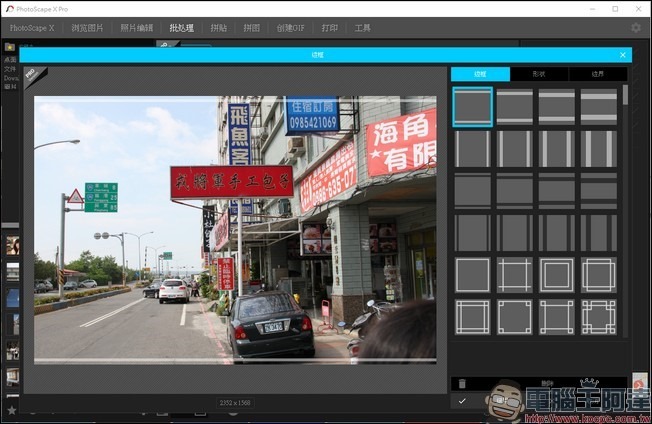Select the crossing-lines hash style frame

coord(514,275)
